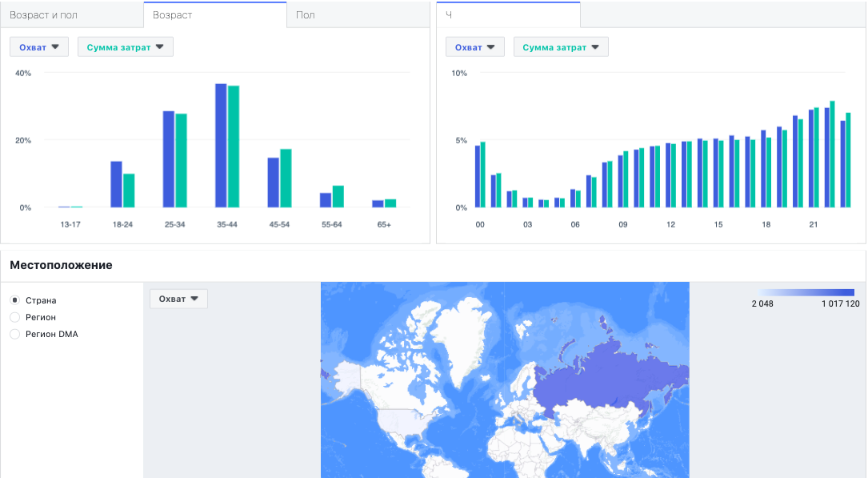The height and width of the screenshot is (478, 868).
Task: Click the 2 048 legend minimum value
Action: click(x=762, y=303)
